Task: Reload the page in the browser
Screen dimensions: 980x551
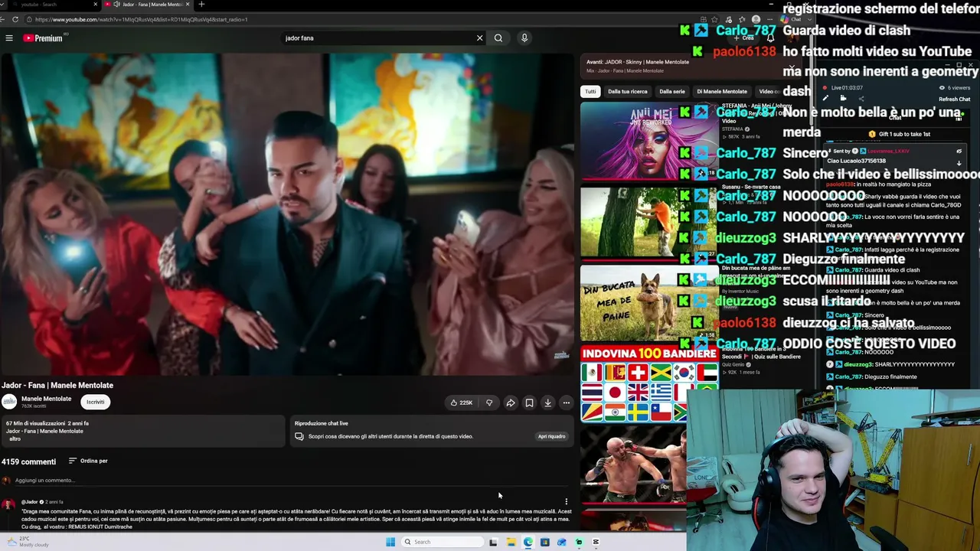Action: (15, 19)
